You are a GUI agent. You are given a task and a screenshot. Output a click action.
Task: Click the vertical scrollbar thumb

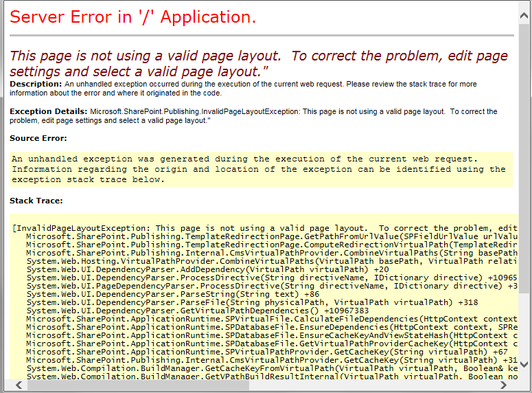click(524, 158)
